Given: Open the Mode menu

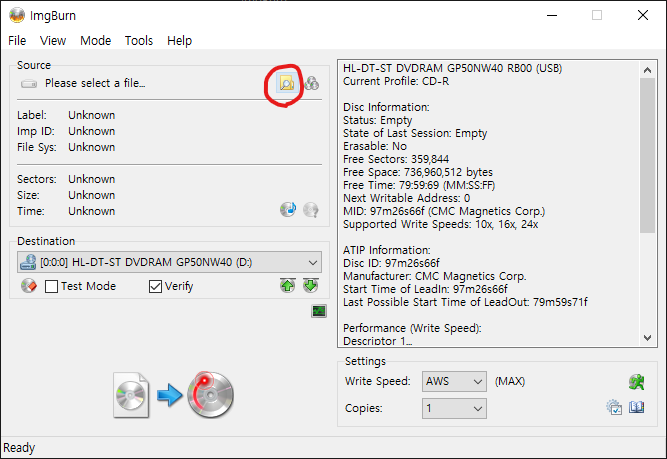Looking at the screenshot, I should pos(95,41).
